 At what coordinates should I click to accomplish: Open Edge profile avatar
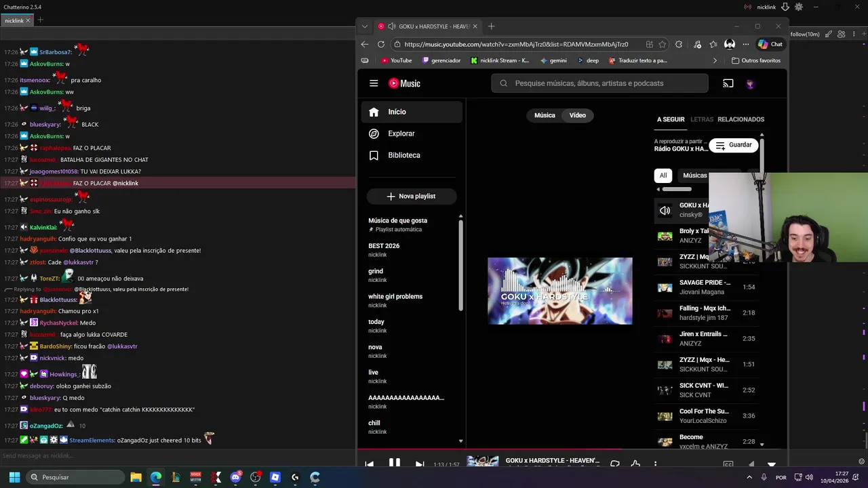pos(730,44)
